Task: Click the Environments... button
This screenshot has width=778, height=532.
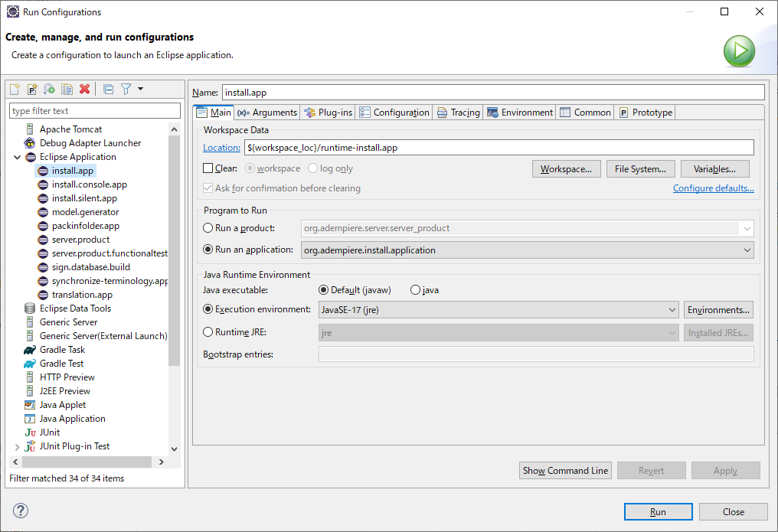Action: (x=718, y=310)
